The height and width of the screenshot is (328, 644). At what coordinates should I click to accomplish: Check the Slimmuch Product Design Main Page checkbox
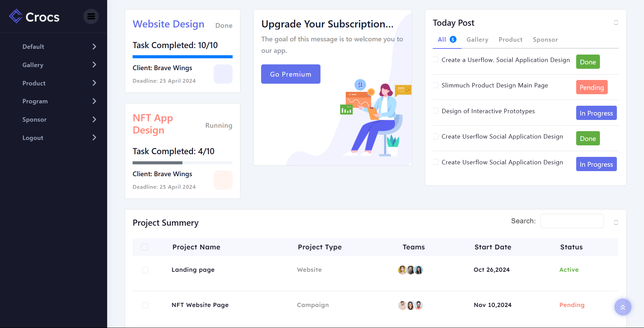436,85
